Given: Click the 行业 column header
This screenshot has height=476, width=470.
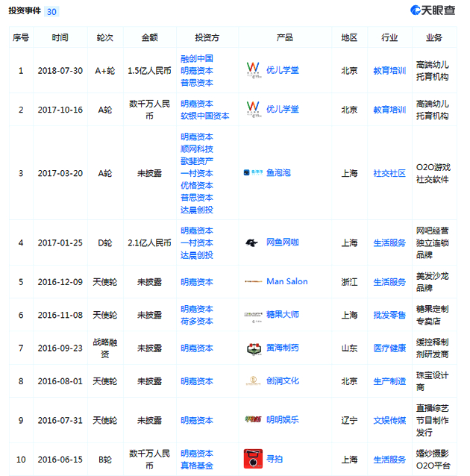Looking at the screenshot, I should pyautogui.click(x=389, y=37).
